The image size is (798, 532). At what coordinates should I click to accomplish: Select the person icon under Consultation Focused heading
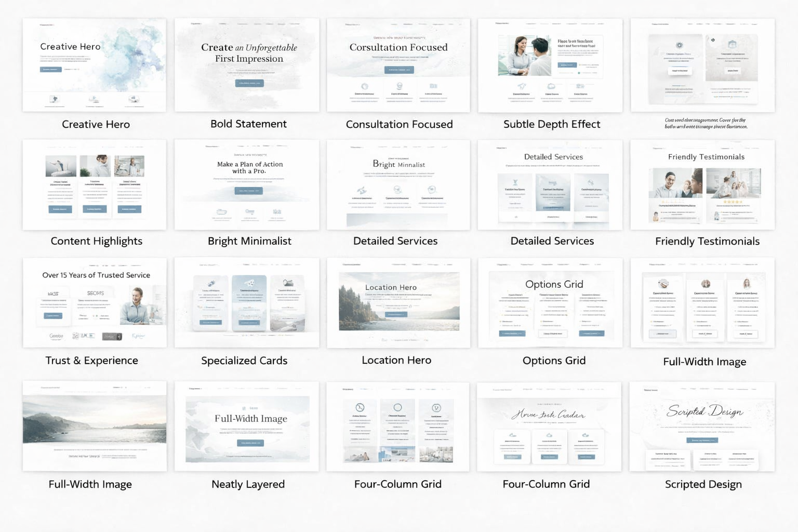pos(400,86)
